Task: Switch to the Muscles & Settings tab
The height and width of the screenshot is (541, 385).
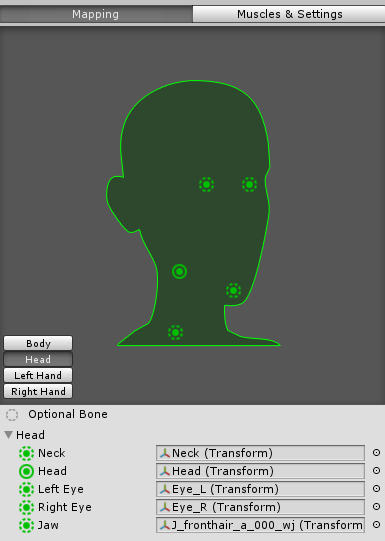Action: 289,14
